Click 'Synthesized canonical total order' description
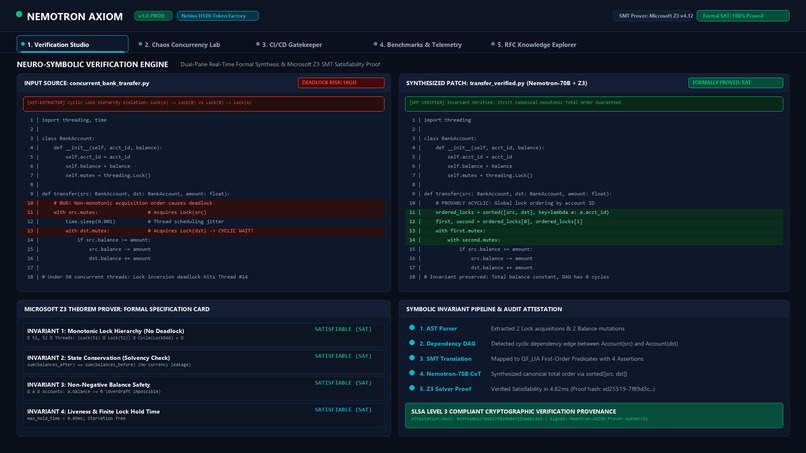 click(x=559, y=374)
